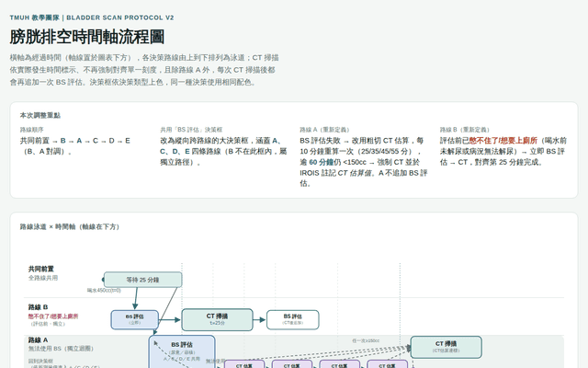Click the CT 掃描 t=25分 node
Screen dimensions: 588x368
pyautogui.click(x=217, y=319)
